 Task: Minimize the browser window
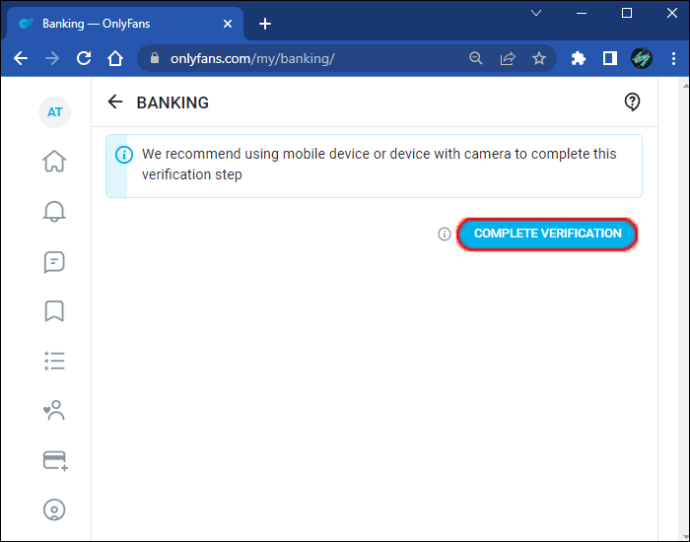(x=581, y=13)
